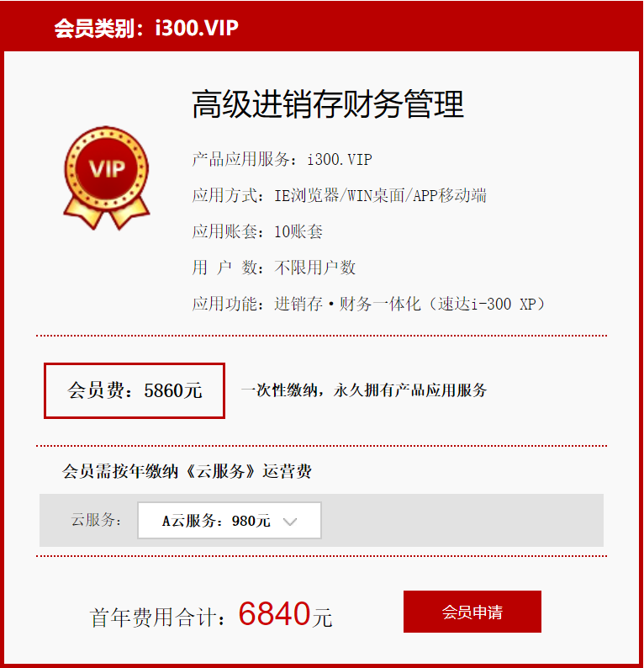Viewport: 644px width, 668px height.
Task: Click the 应用功能 进销存·财务一体化 line
Action: pyautogui.click(x=368, y=305)
